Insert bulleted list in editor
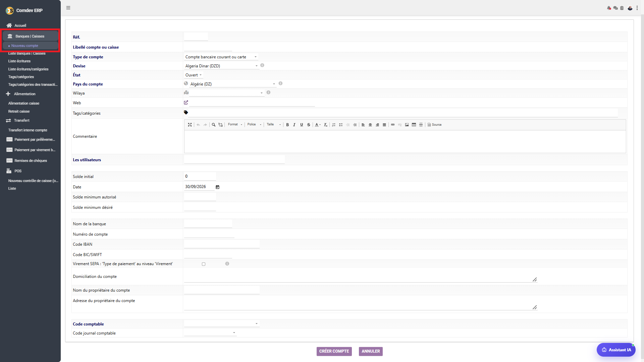The height and width of the screenshot is (362, 644). [x=341, y=125]
